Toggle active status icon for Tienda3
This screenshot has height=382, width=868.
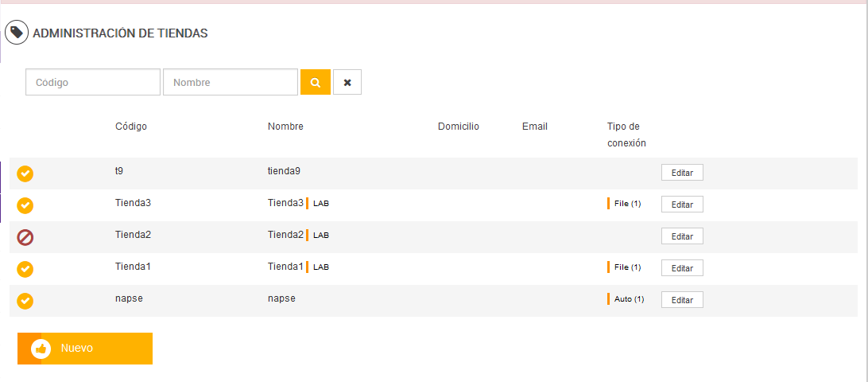[25, 205]
